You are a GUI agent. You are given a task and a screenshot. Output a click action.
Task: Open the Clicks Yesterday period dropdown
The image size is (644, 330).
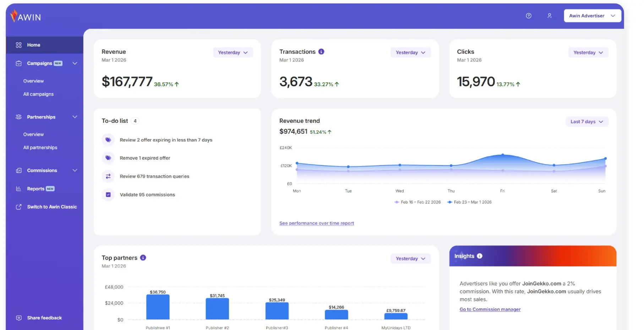[x=588, y=53]
